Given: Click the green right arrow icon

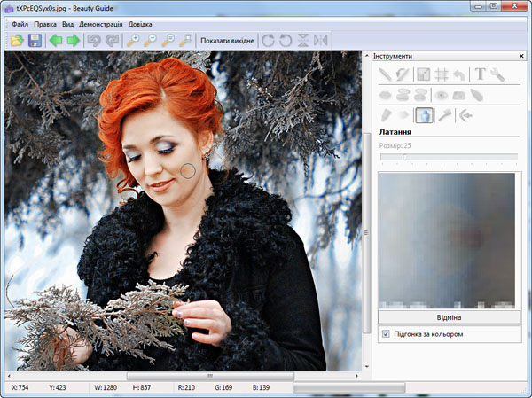Looking at the screenshot, I should [73, 41].
